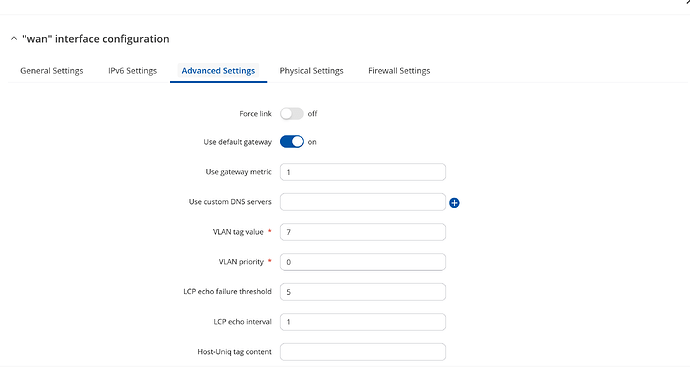The width and height of the screenshot is (690, 369).
Task: Click the "Use default gateway" label
Action: [x=238, y=142]
